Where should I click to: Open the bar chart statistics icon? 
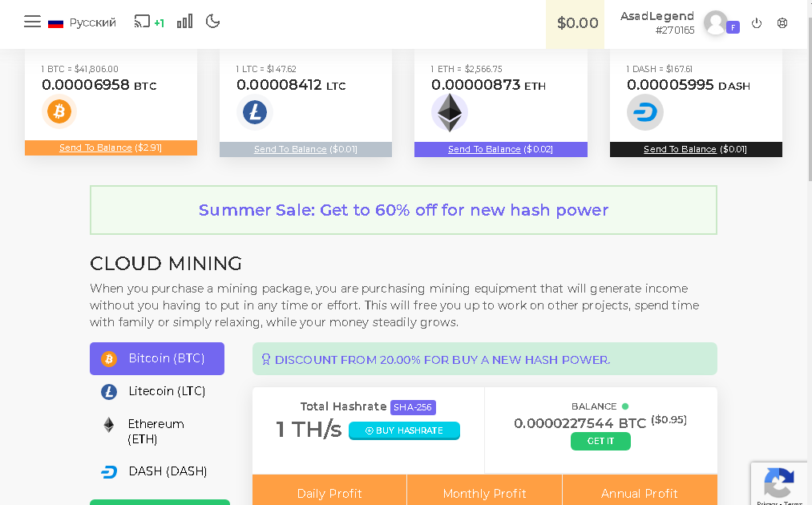click(185, 21)
